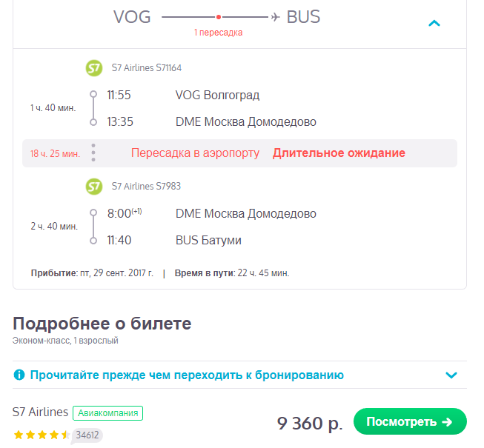Click the S7 Airlines logo for flight S7983
The image size is (484, 448).
click(94, 186)
